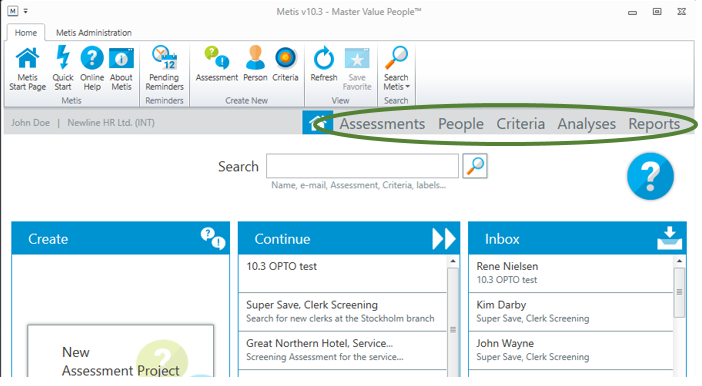Create a new Assessment from the ribbon
702x386 pixels.
click(217, 64)
